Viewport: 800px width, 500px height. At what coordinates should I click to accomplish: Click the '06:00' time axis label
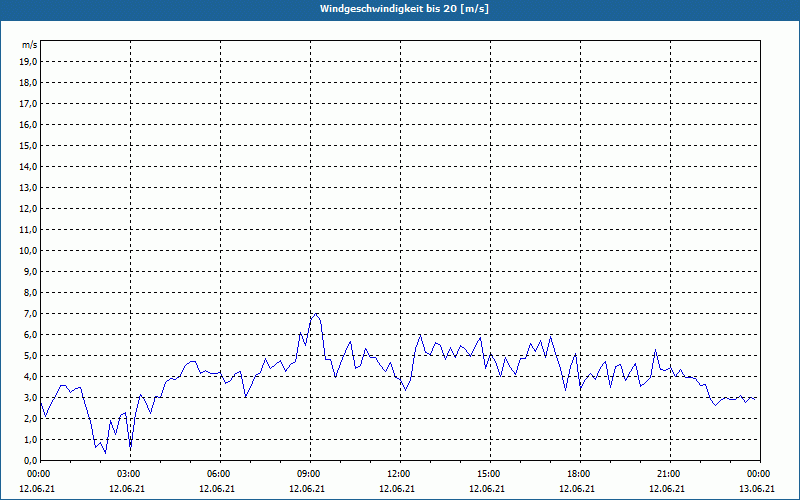[x=220, y=474]
